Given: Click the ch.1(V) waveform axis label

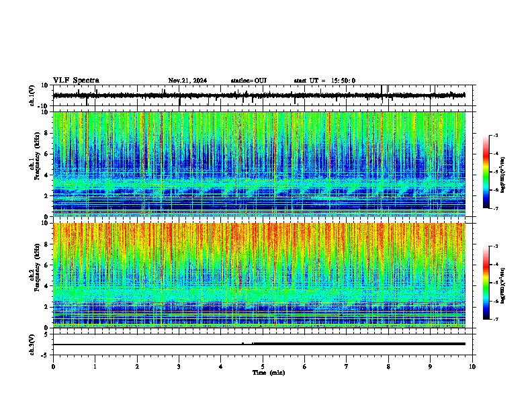Looking at the screenshot, I should [x=32, y=95].
